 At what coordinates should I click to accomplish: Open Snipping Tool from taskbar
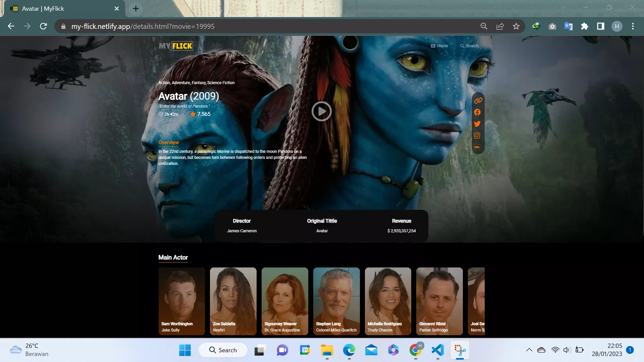[x=460, y=350]
